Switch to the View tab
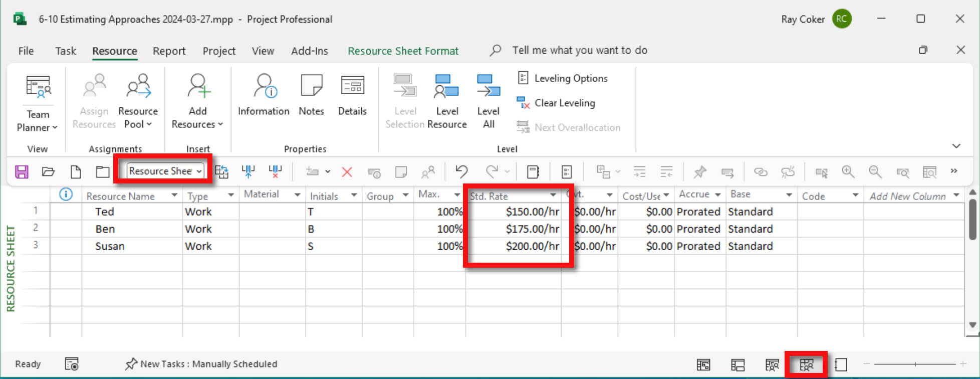The width and height of the screenshot is (980, 379). 263,51
